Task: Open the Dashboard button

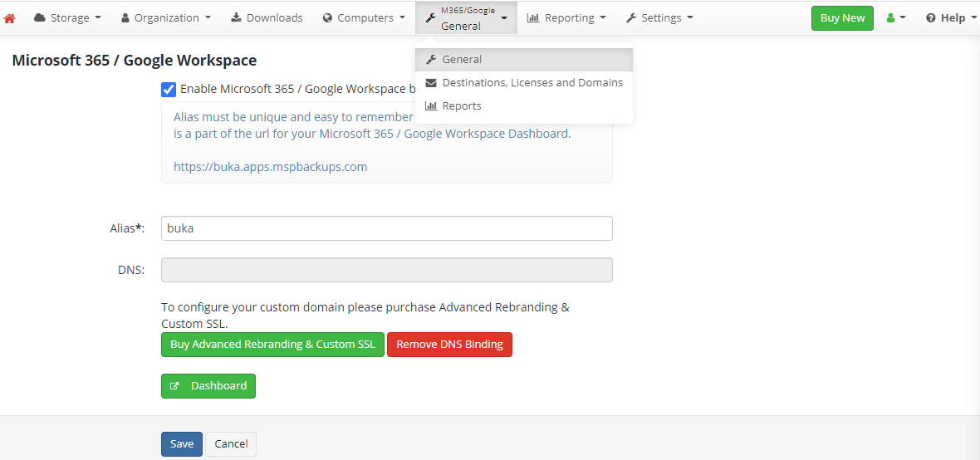Action: click(x=208, y=385)
